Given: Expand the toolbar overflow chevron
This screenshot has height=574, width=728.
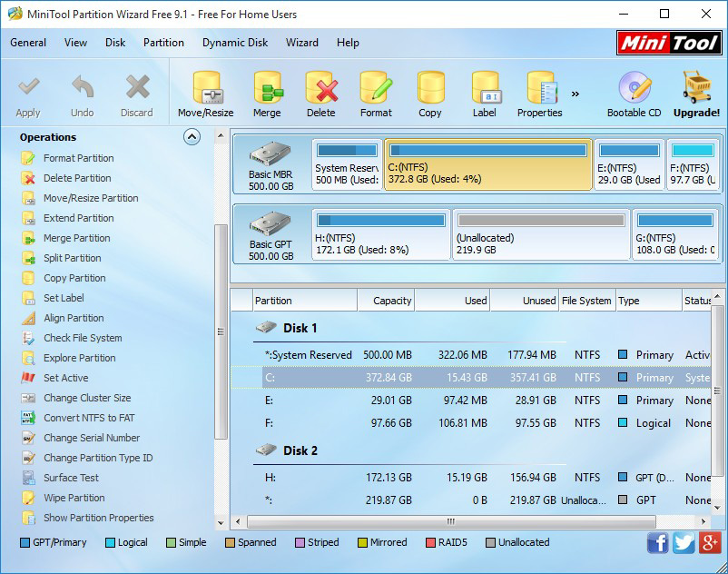Looking at the screenshot, I should coord(576,94).
